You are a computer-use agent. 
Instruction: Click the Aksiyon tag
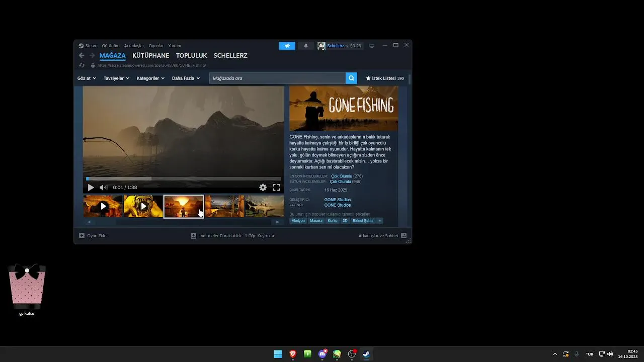tap(298, 221)
